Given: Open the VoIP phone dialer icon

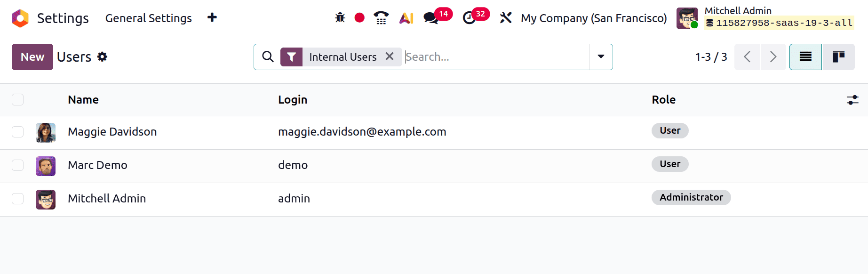Looking at the screenshot, I should pyautogui.click(x=381, y=18).
